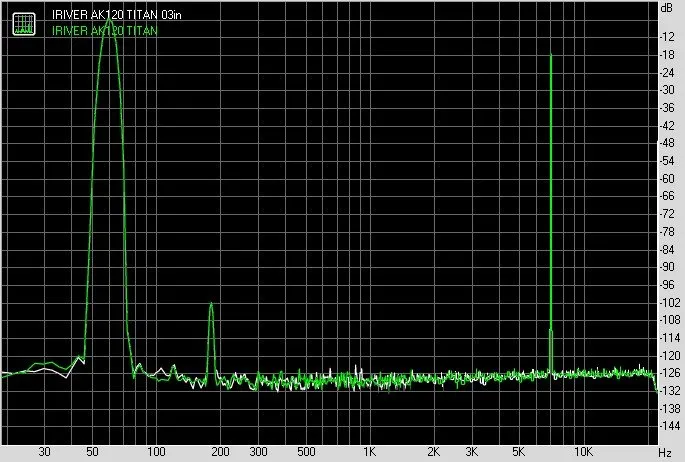Click the -90 dB axis value
The height and width of the screenshot is (462, 685).
(x=667, y=267)
